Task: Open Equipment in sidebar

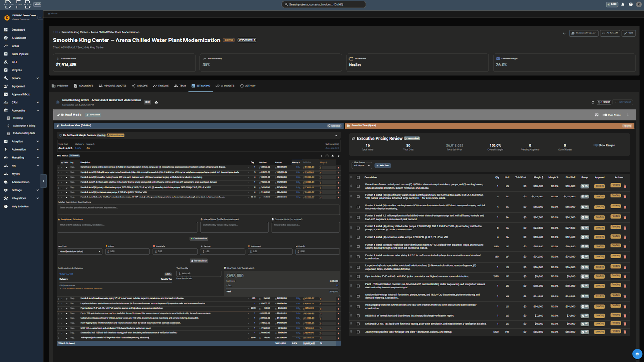Action: point(22,86)
